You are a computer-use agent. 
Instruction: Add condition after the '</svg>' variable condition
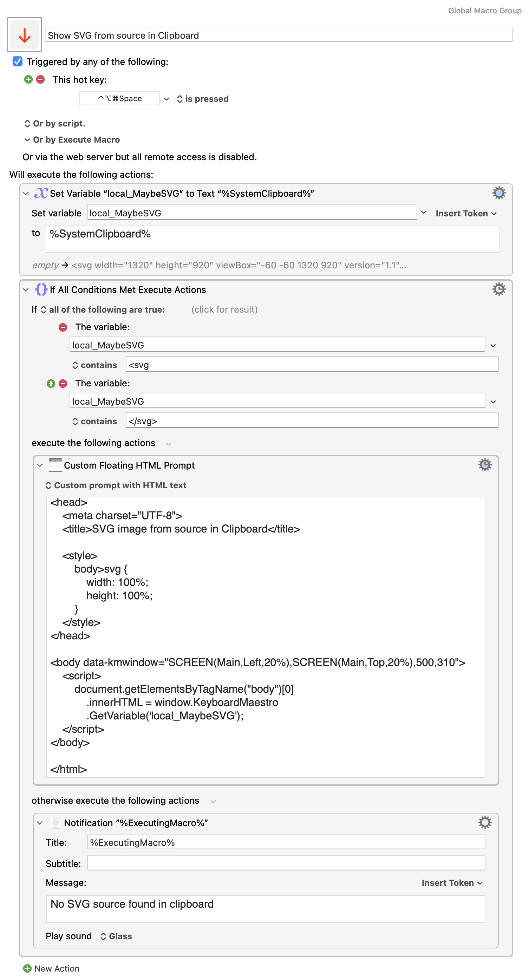pos(51,384)
